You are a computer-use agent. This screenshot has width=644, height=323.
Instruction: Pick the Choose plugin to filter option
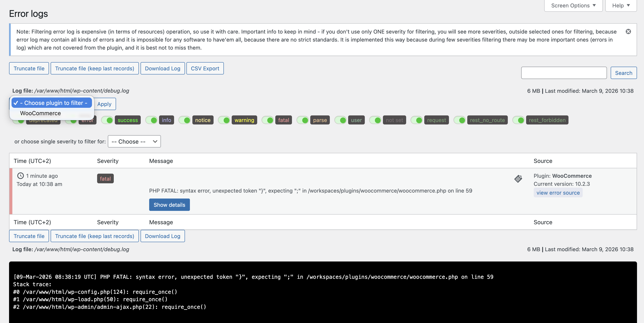pos(52,103)
